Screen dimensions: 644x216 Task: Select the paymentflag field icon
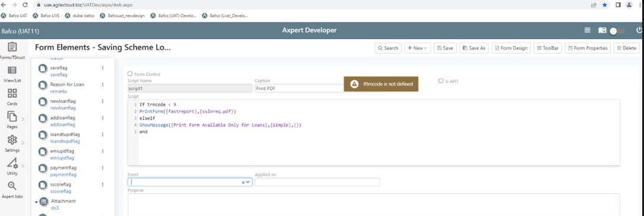43,169
